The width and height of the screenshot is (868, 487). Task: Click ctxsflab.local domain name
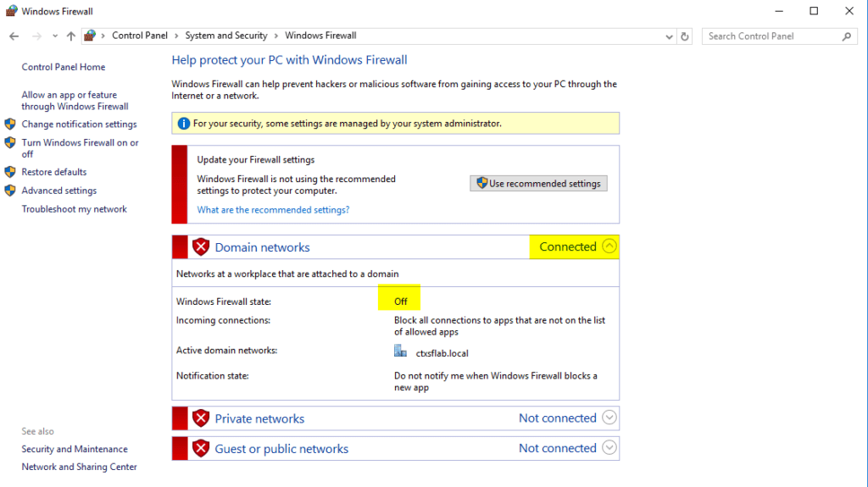coord(442,353)
